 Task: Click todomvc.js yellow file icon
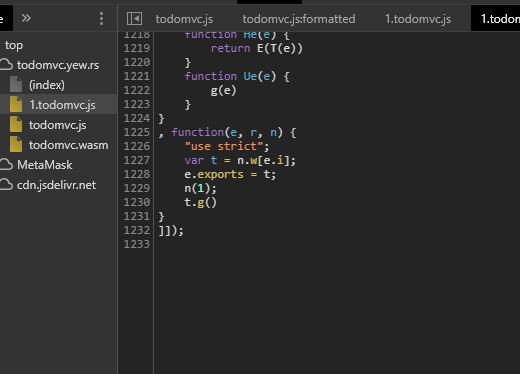pos(16,124)
